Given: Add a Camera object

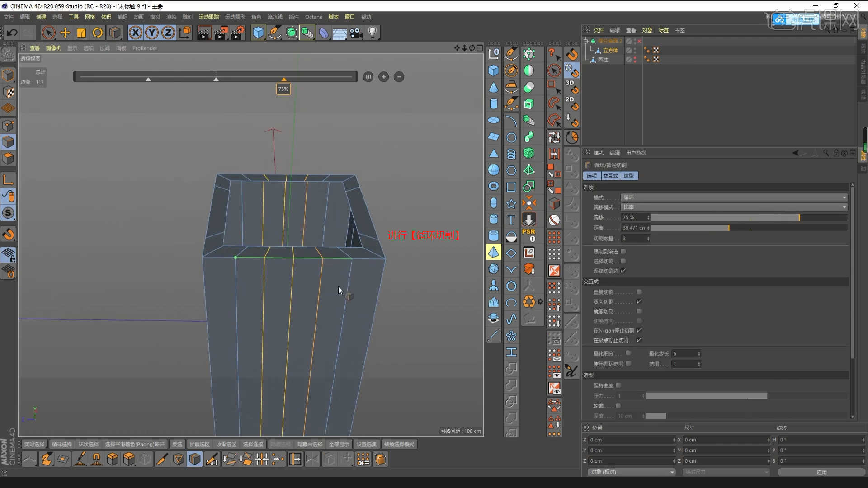Looking at the screenshot, I should (356, 33).
